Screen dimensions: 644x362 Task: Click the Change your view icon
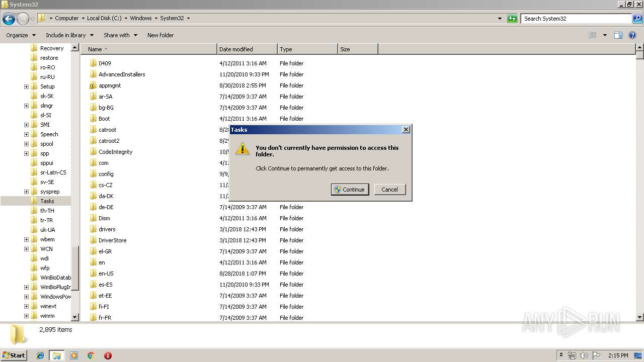(593, 35)
